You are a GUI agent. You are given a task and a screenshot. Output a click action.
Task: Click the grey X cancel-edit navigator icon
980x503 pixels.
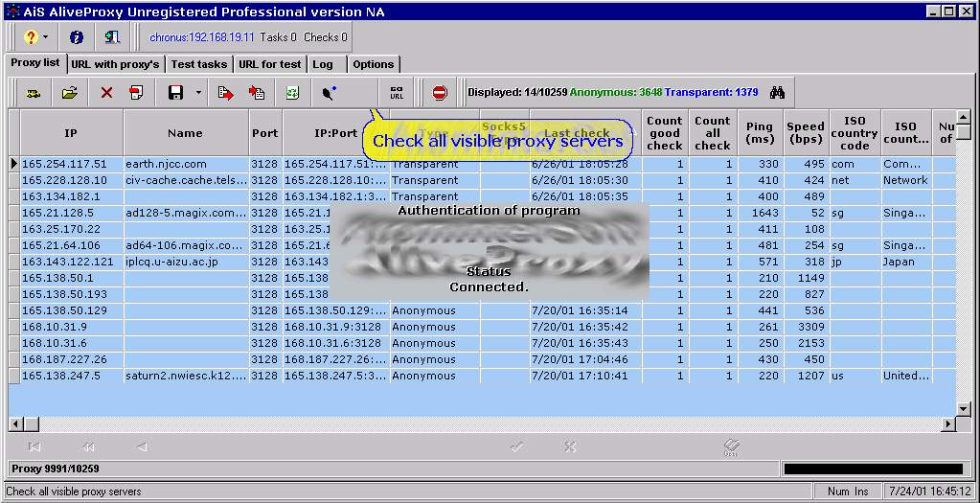coord(569,446)
